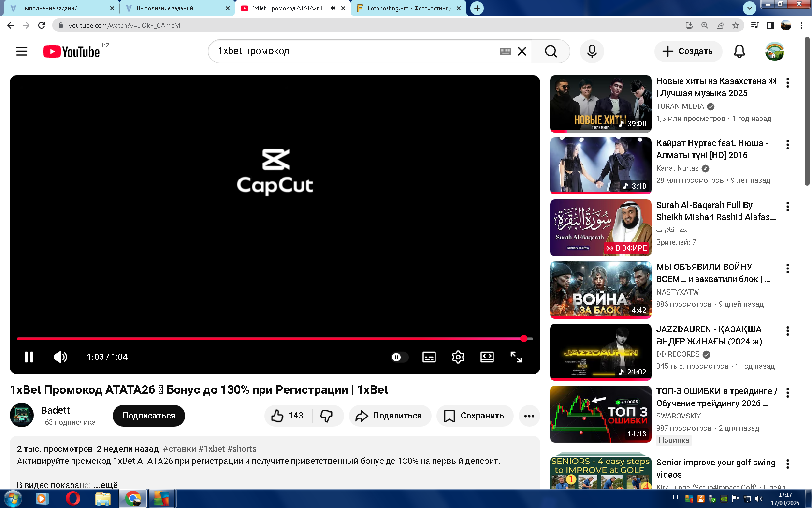Open options for Senior golf swing video
The height and width of the screenshot is (508, 812).
pyautogui.click(x=788, y=464)
